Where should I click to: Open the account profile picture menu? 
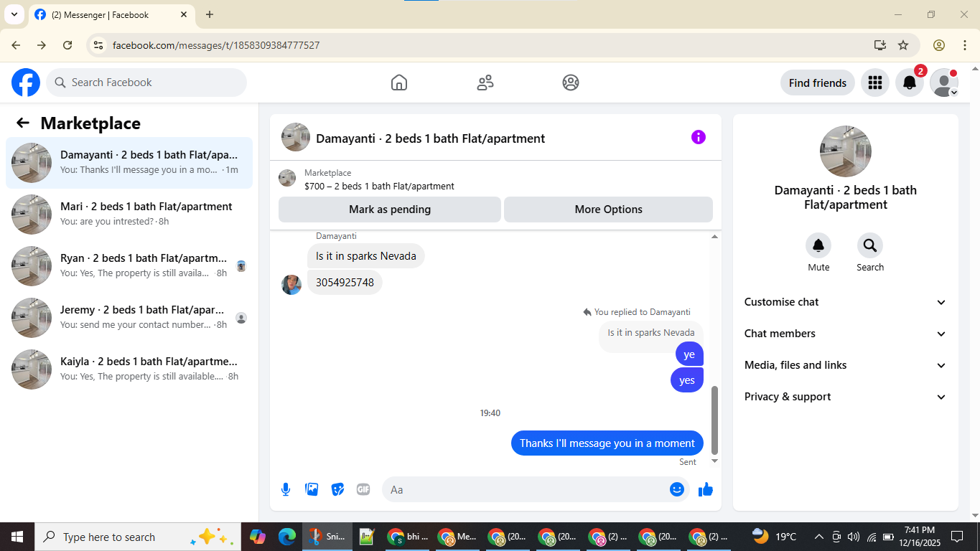[x=943, y=83]
